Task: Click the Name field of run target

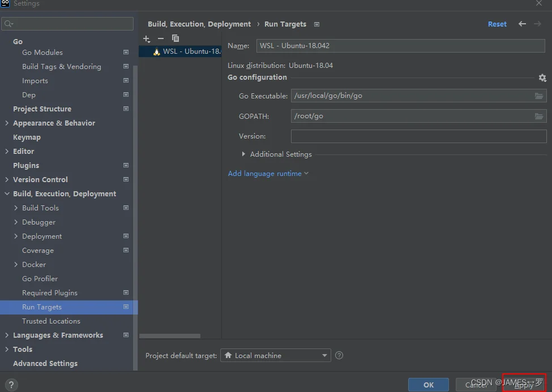Action: 401,46
